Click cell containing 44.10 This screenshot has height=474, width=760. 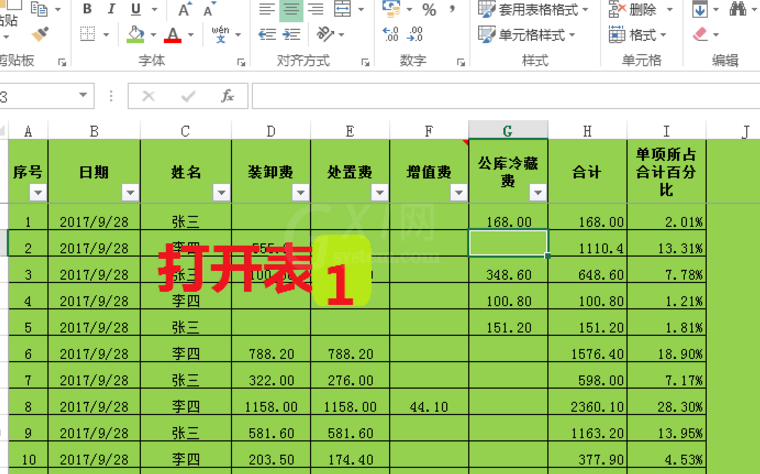coord(429,402)
